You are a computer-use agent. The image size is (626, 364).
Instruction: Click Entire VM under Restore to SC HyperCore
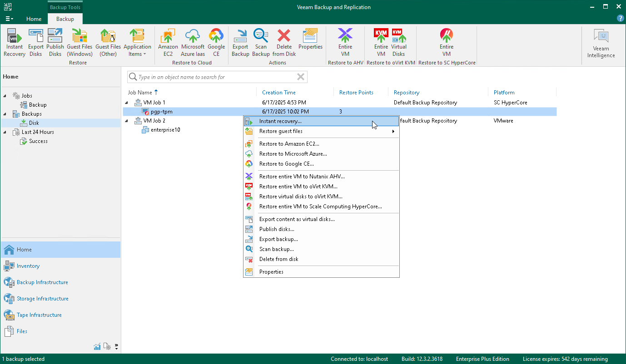[447, 43]
